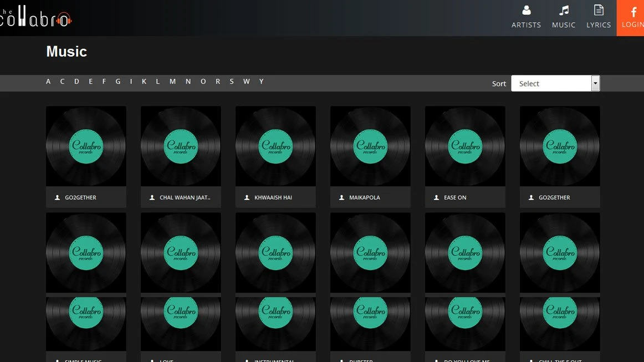The width and height of the screenshot is (644, 362).
Task: Click the artist icon beside Maikapola
Action: [342, 197]
